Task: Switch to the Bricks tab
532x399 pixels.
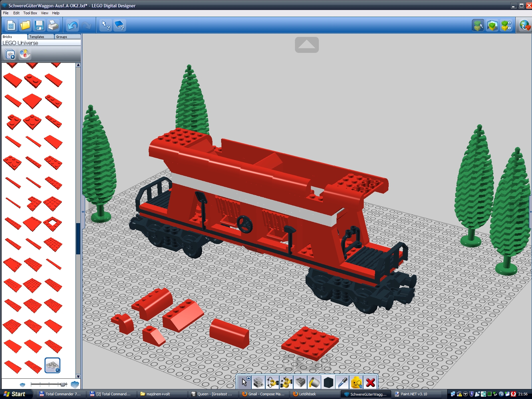Action: (x=14, y=37)
